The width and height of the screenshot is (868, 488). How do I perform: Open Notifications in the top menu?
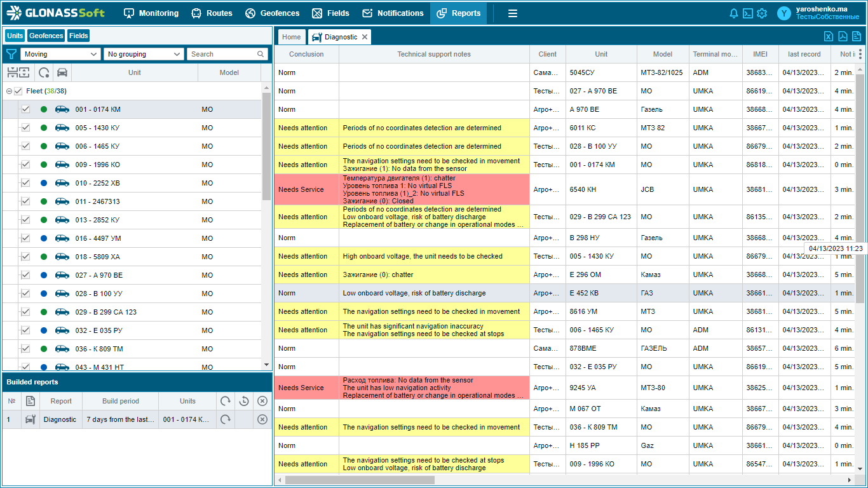(x=393, y=13)
